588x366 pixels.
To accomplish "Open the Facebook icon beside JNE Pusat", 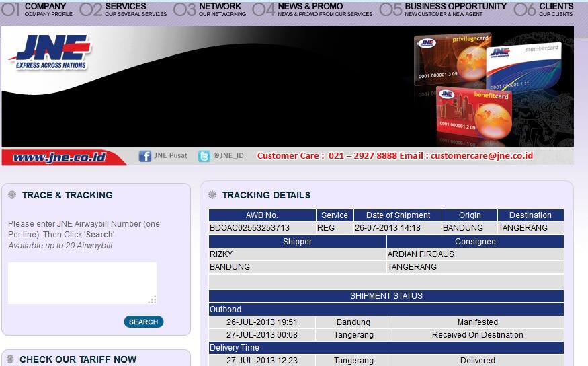I will coord(144,156).
